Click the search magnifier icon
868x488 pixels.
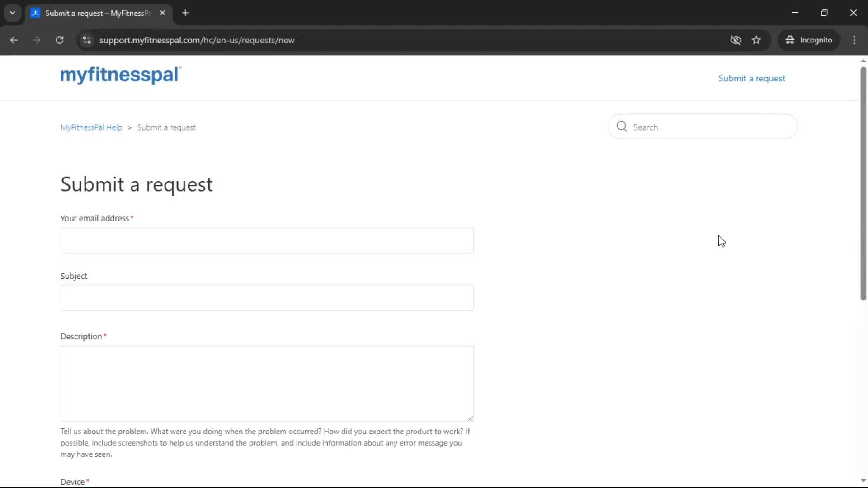(x=622, y=127)
